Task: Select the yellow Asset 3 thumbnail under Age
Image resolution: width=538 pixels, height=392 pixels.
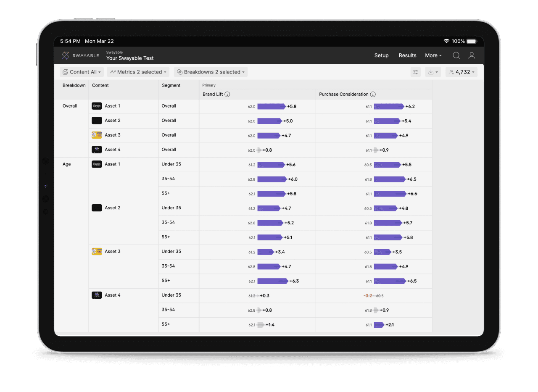Action: (x=97, y=252)
